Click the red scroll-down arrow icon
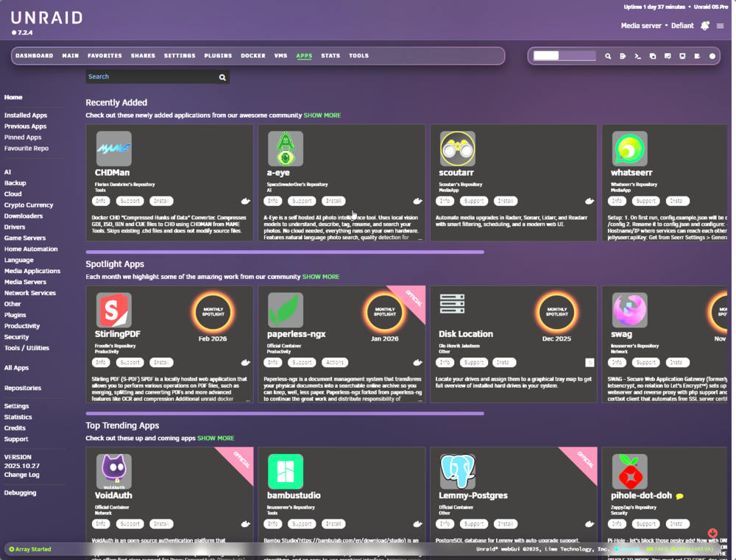736x560 pixels. [x=712, y=533]
